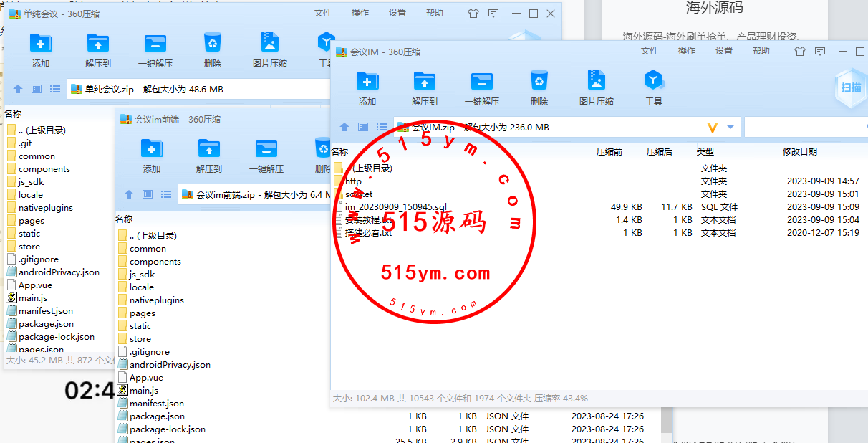Open skin shirt icon in 会议IM title bar
Image resolution: width=868 pixels, height=443 pixels.
pyautogui.click(x=800, y=52)
